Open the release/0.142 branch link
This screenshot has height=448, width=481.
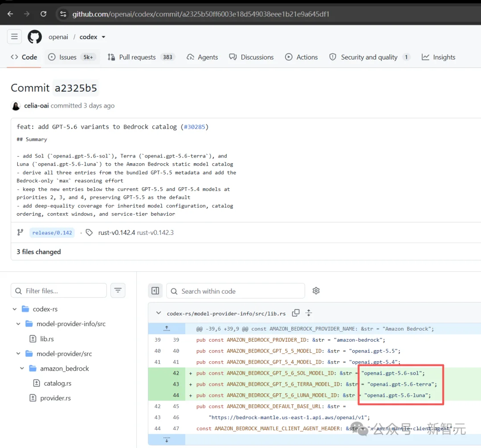52,233
